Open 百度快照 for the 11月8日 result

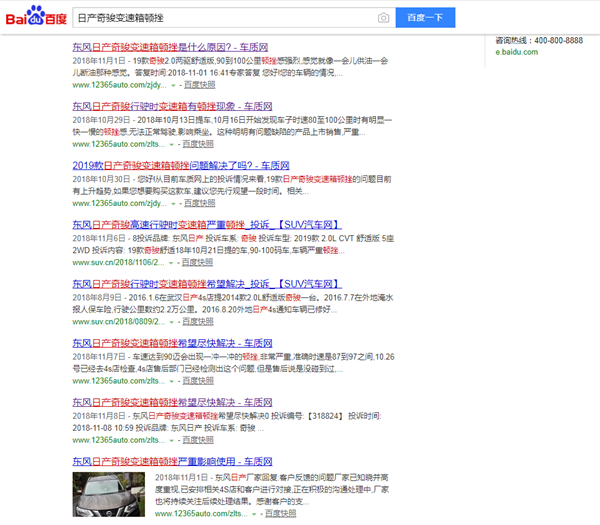pos(198,440)
